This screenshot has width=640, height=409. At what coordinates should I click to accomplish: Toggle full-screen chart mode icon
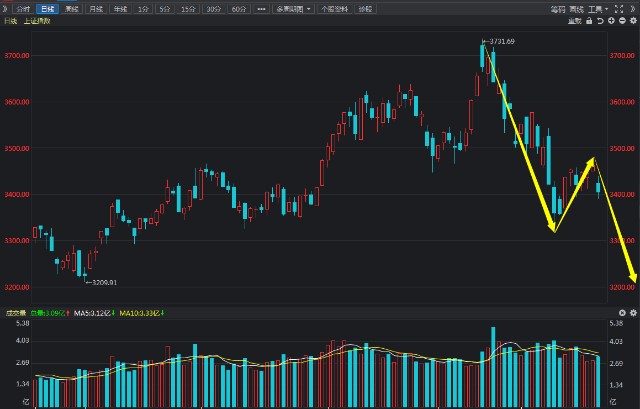(619, 9)
